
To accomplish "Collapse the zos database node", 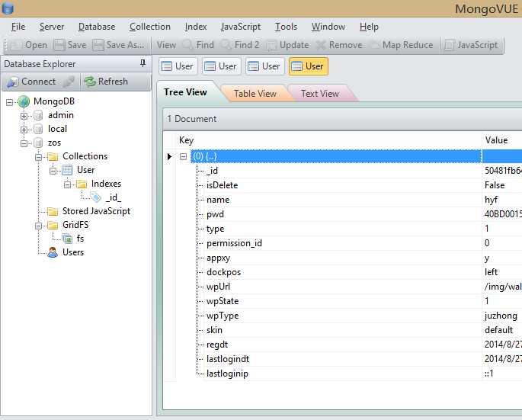I will click(24, 143).
